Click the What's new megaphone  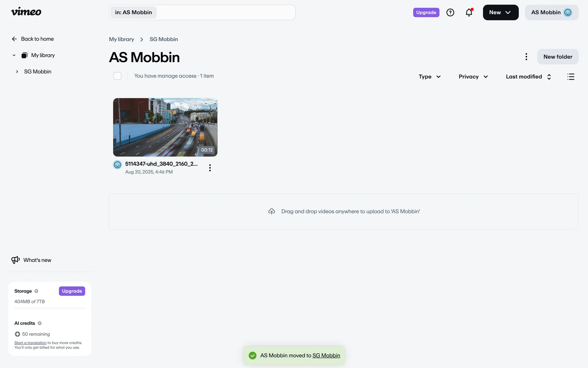click(16, 260)
